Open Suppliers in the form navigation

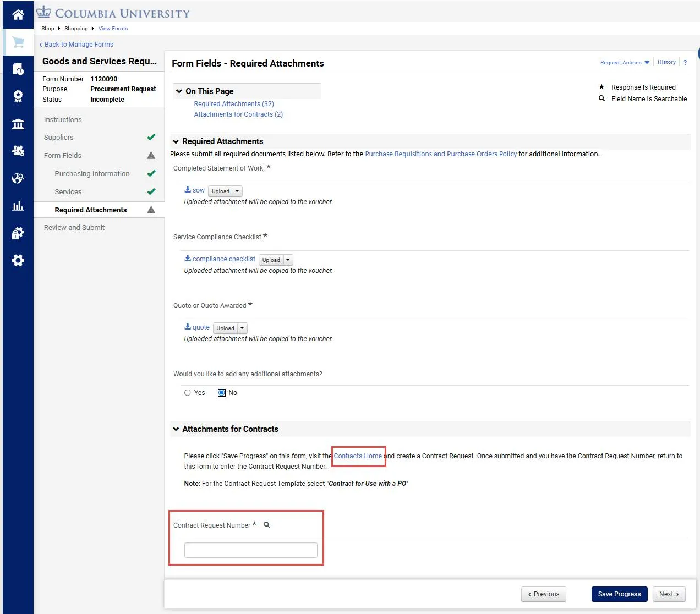(58, 138)
